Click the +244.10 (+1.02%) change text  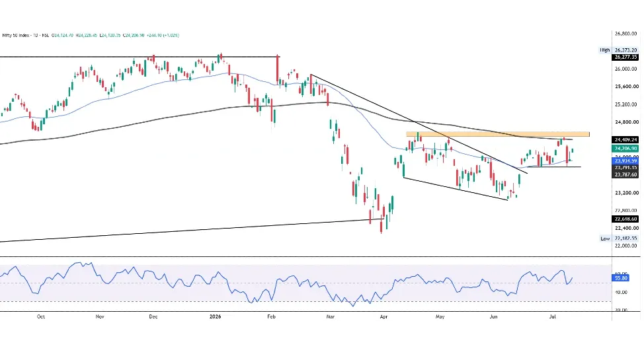tap(163, 35)
